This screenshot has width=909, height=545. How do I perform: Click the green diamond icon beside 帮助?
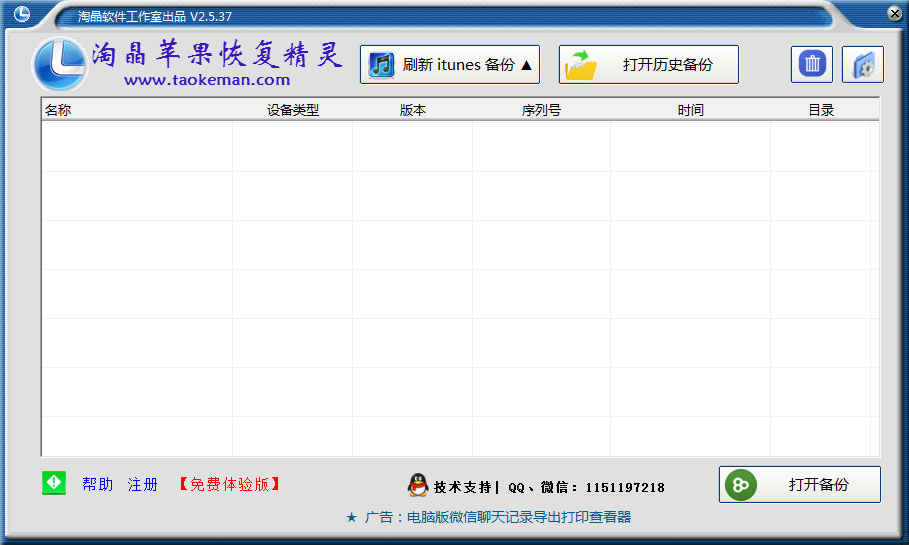54,483
